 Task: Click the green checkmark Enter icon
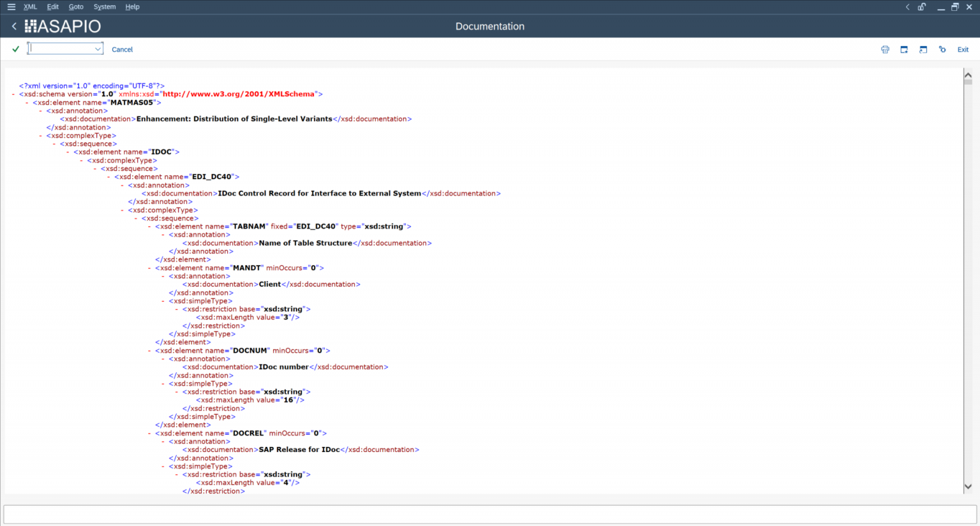coord(16,49)
